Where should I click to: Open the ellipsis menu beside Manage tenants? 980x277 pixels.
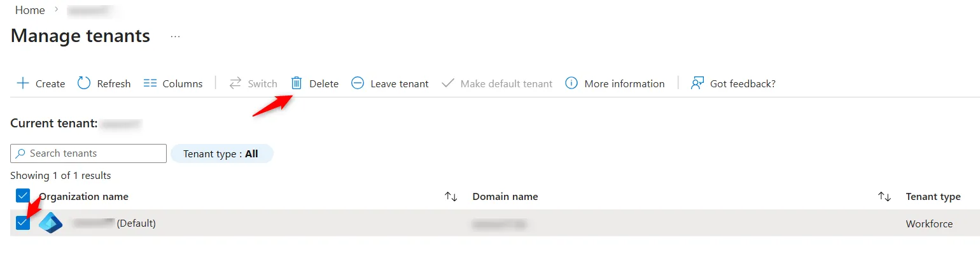(x=176, y=36)
